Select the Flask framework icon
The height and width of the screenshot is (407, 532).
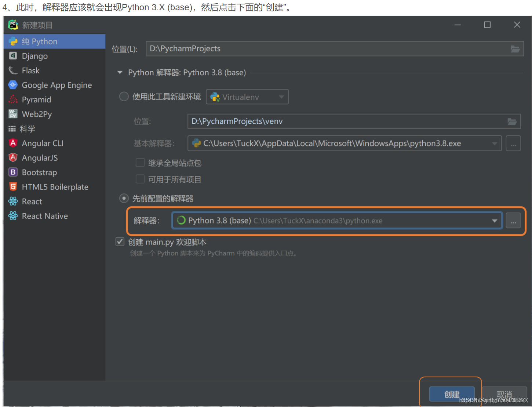pyautogui.click(x=14, y=70)
